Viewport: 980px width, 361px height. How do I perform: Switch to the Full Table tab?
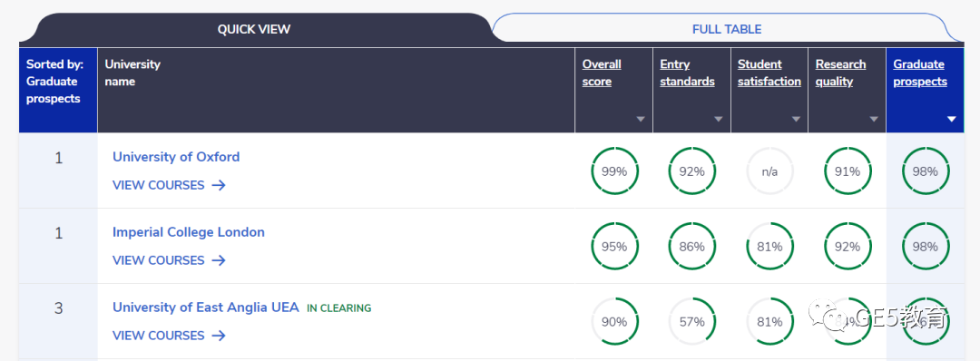pyautogui.click(x=727, y=29)
